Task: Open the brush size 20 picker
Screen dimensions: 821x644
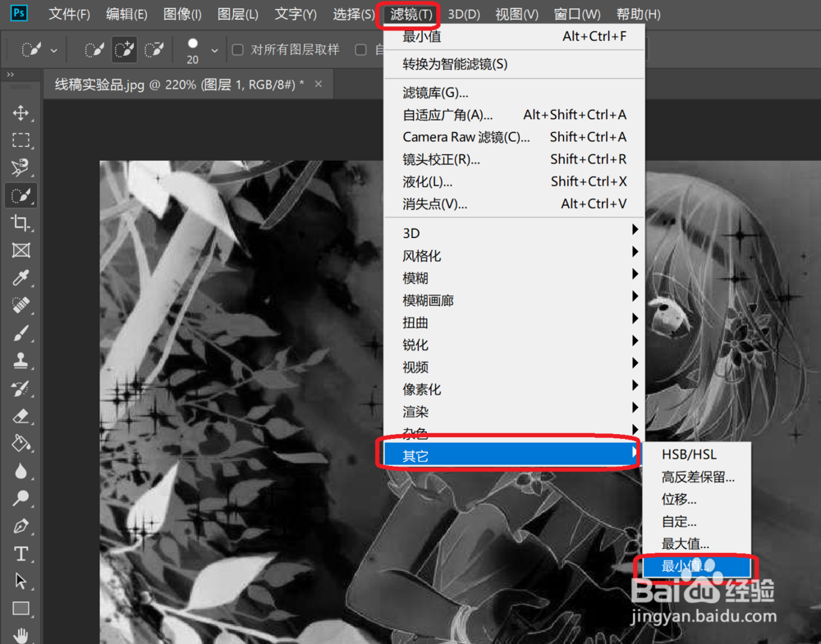Action: coord(193,51)
